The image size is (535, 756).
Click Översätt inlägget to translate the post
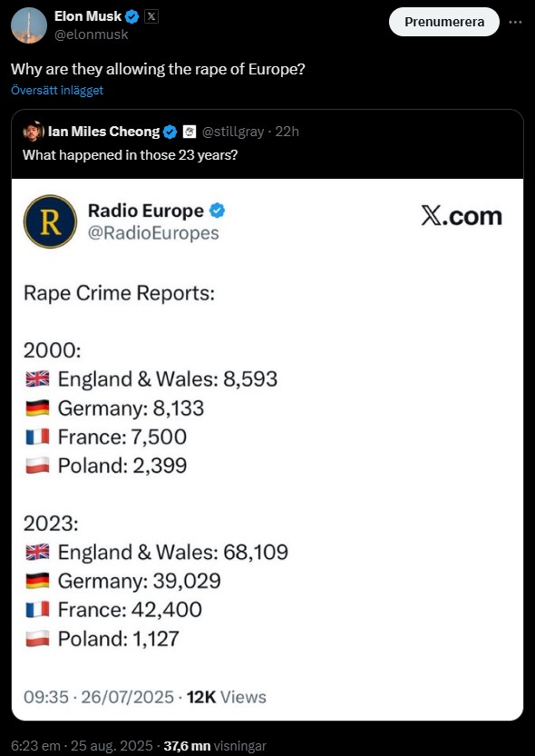tap(57, 90)
